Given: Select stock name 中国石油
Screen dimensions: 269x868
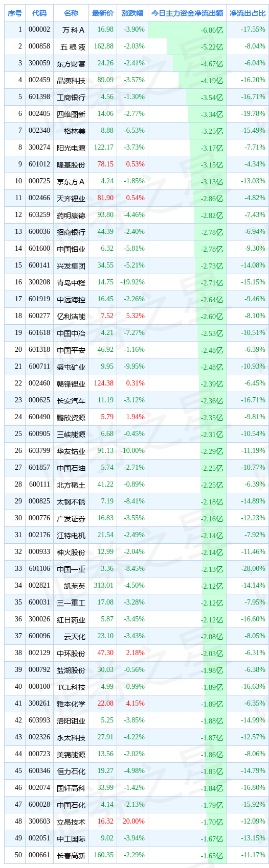Looking at the screenshot, I should [x=71, y=468].
